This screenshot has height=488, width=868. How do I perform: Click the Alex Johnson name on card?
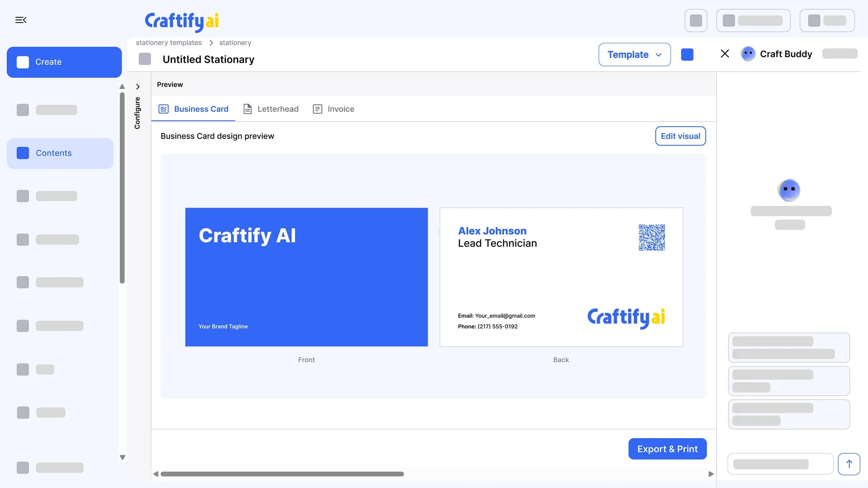(x=492, y=231)
